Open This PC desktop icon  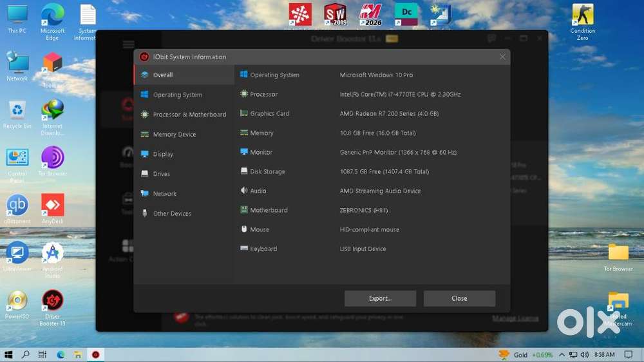tap(17, 19)
